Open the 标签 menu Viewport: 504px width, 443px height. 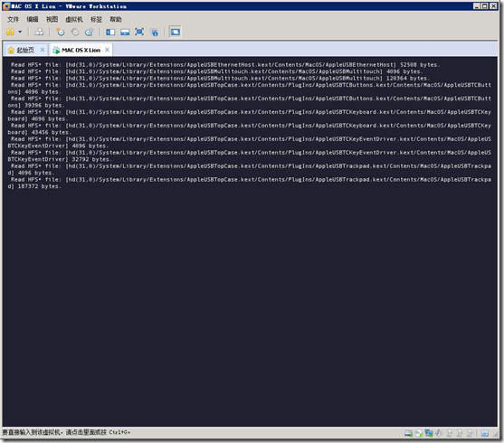96,19
